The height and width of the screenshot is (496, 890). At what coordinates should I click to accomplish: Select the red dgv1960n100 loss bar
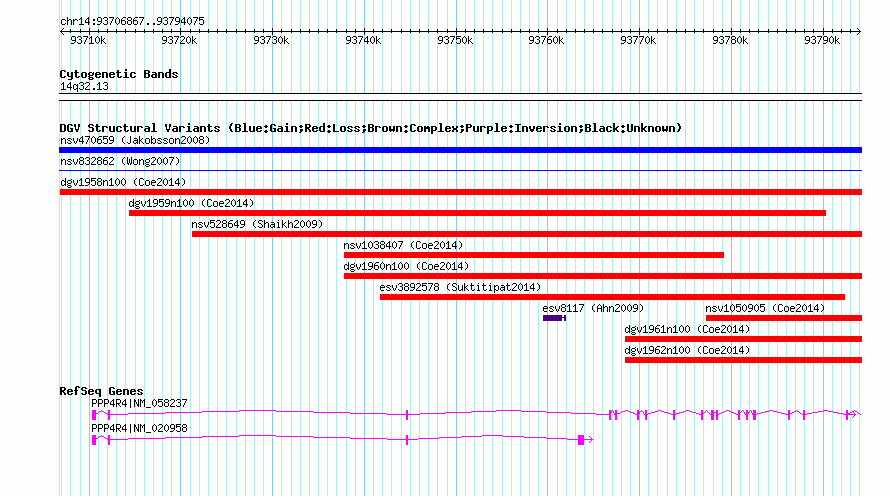pyautogui.click(x=603, y=276)
